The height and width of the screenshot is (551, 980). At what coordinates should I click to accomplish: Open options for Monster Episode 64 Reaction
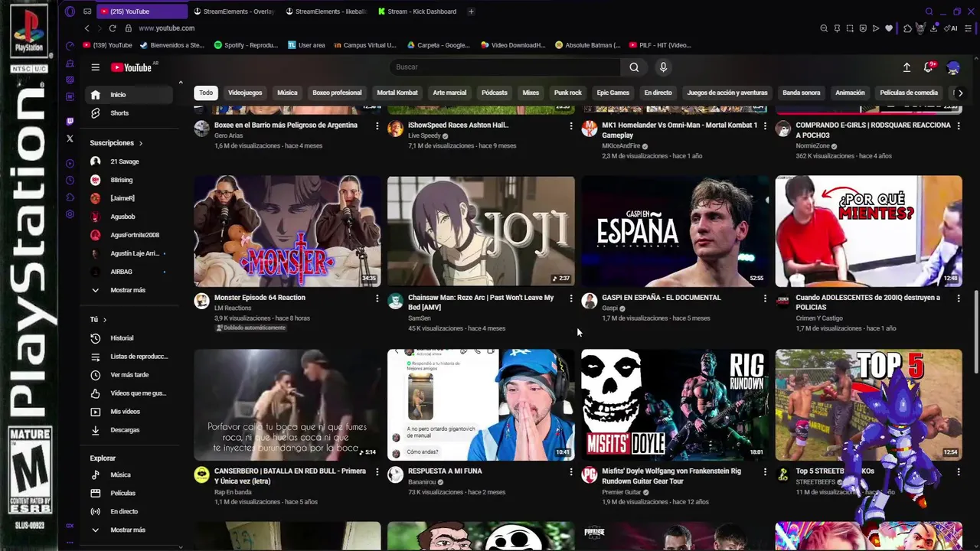point(377,298)
